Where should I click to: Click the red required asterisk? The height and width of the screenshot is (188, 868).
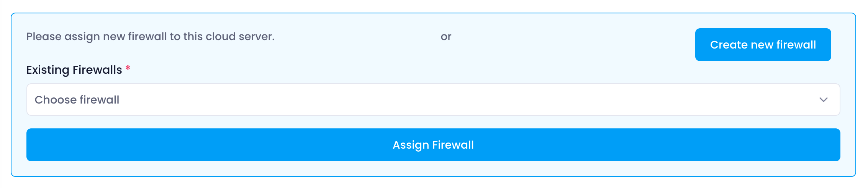(x=128, y=68)
